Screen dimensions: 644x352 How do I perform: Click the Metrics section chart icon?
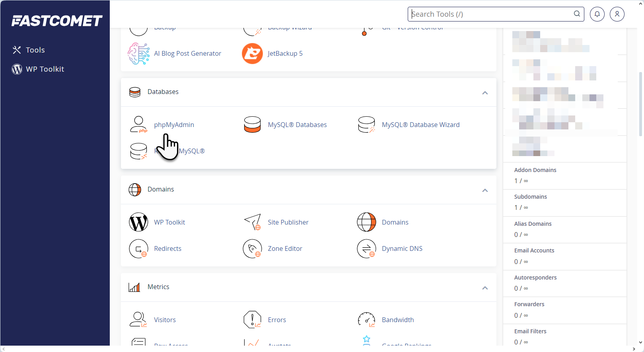[x=134, y=287]
